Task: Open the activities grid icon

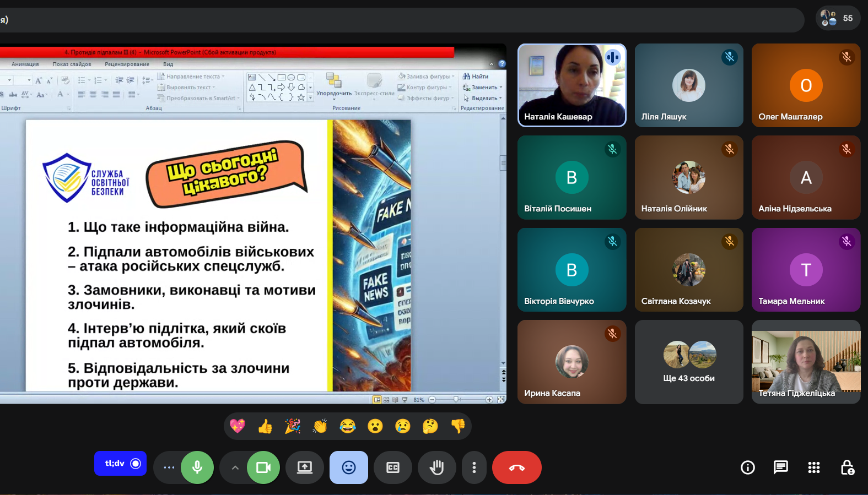Action: [813, 467]
